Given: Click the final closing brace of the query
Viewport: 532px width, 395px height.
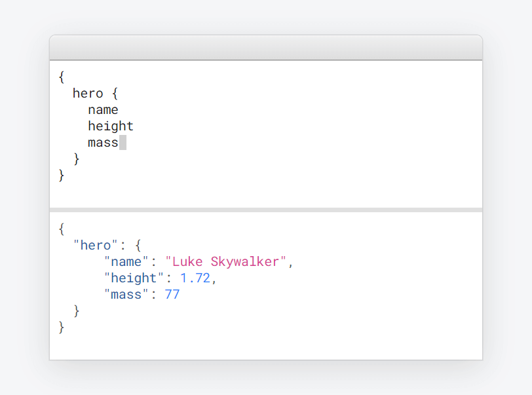Looking at the screenshot, I should click(61, 175).
